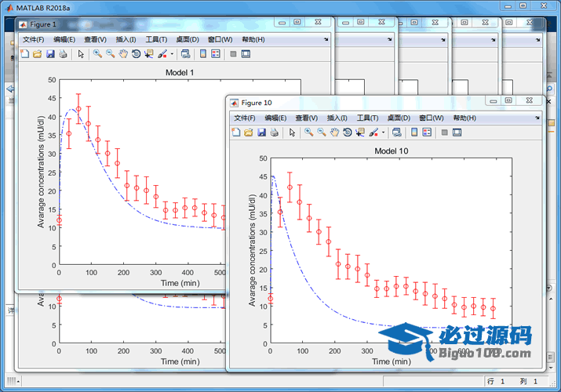Insert Legend icon in Figure 1 toolbar
This screenshot has height=392, width=561.
click(x=216, y=54)
